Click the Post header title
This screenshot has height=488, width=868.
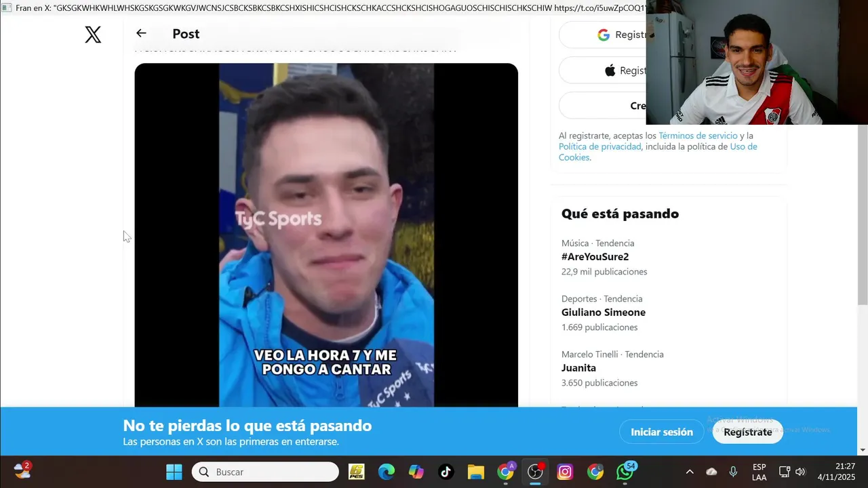(186, 34)
